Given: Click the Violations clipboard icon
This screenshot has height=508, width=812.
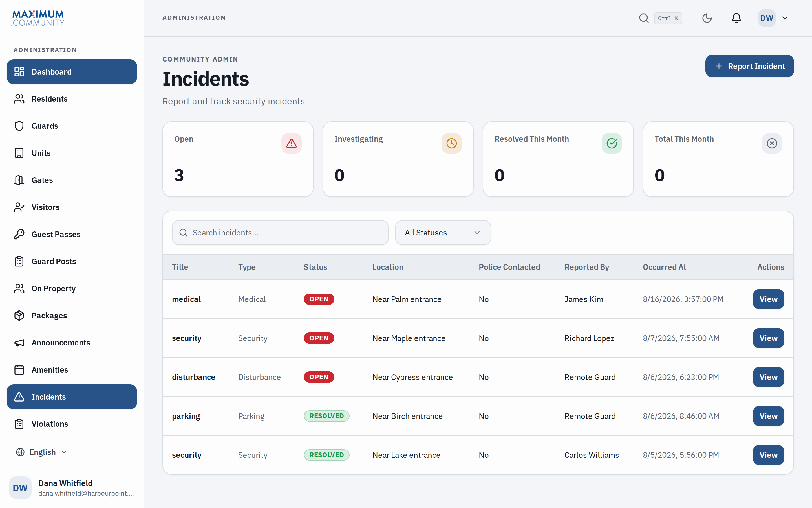Looking at the screenshot, I should coord(19,424).
